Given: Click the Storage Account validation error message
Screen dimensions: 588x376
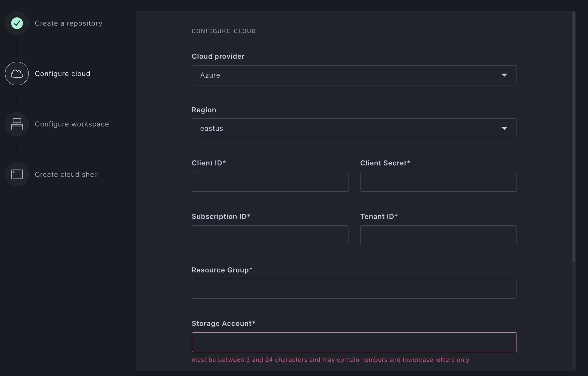Looking at the screenshot, I should coord(330,360).
